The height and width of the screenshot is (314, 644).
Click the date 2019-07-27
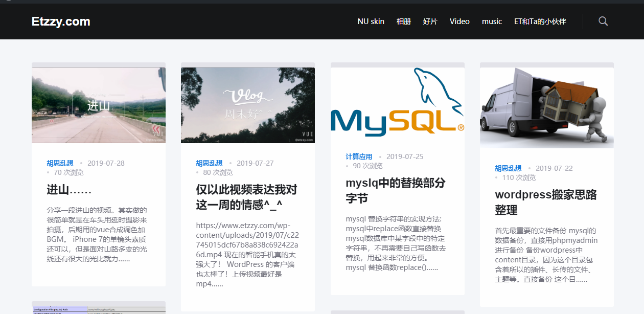[x=255, y=164]
